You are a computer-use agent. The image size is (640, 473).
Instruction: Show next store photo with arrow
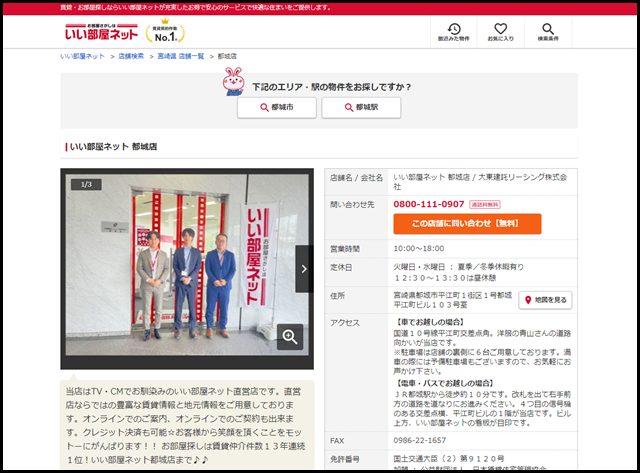point(304,269)
